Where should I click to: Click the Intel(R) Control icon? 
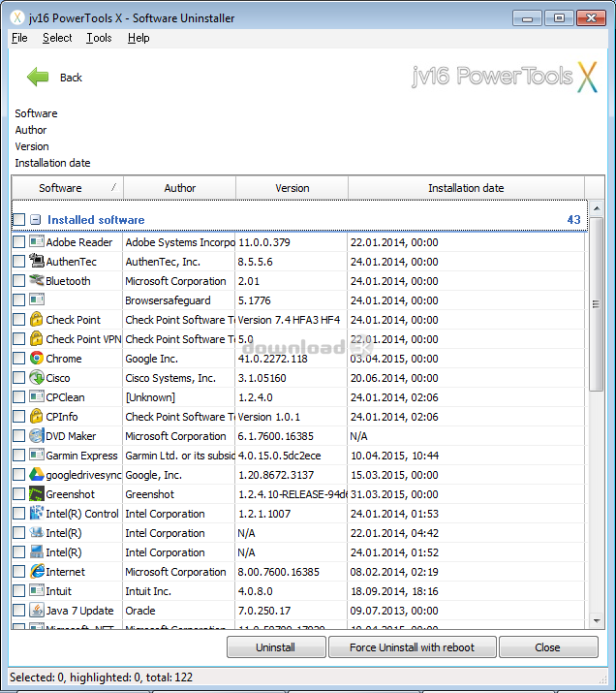click(36, 513)
